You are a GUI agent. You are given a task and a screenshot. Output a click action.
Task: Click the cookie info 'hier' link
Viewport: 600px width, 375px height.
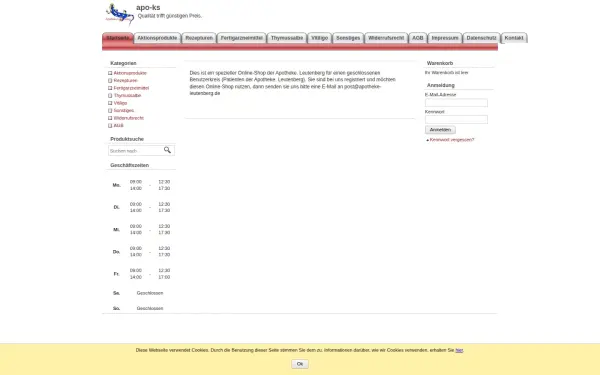459,350
